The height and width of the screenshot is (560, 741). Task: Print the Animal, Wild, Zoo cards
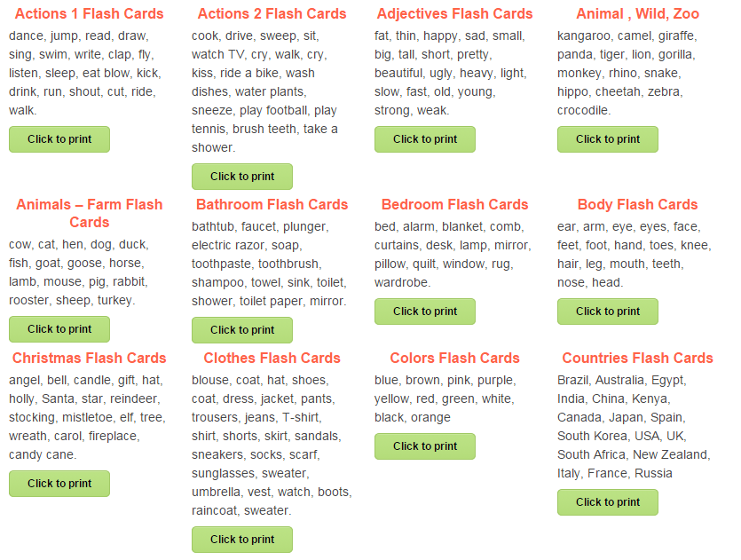[x=608, y=139]
